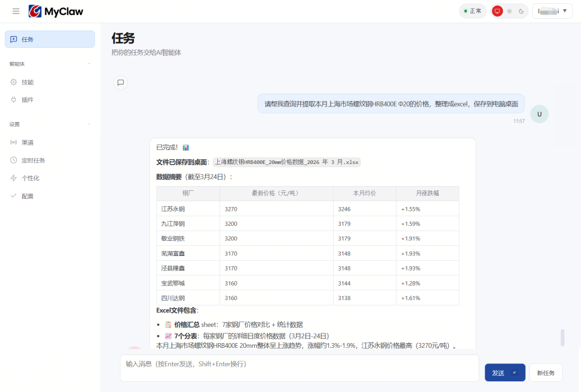The width and height of the screenshot is (581, 392).
Task: Click the 定时任务 clock icon
Action: [13, 160]
